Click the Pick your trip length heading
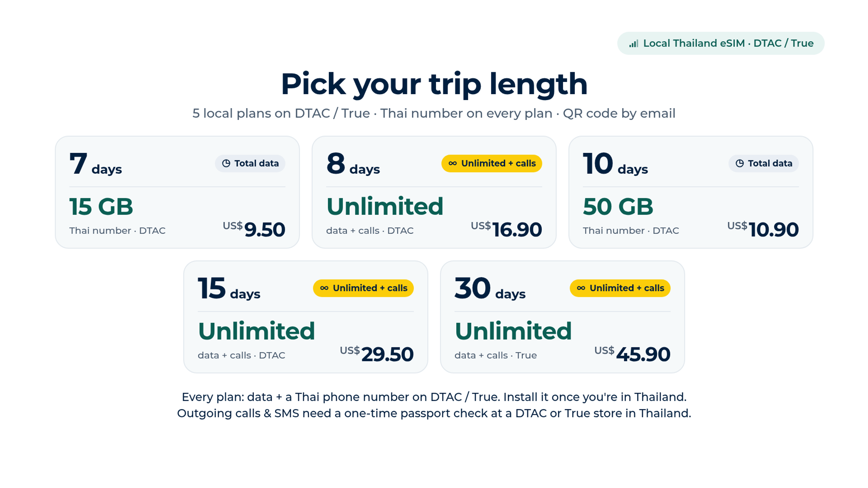The image size is (868, 488). pyautogui.click(x=434, y=84)
